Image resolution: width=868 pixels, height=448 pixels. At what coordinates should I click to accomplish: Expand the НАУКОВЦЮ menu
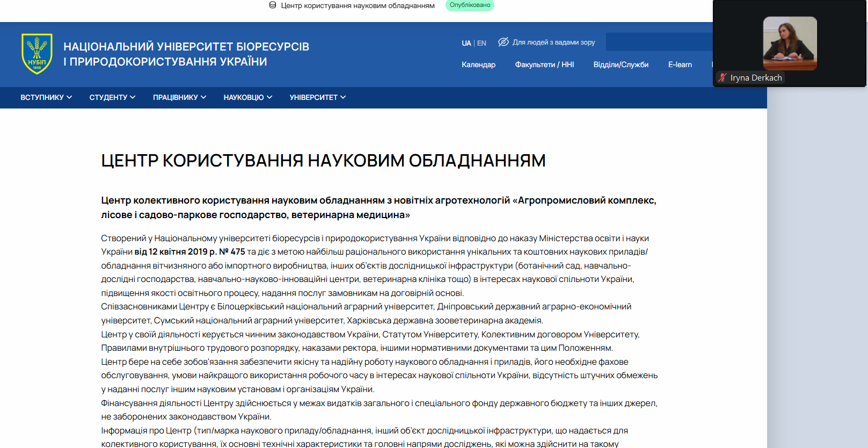pos(248,97)
